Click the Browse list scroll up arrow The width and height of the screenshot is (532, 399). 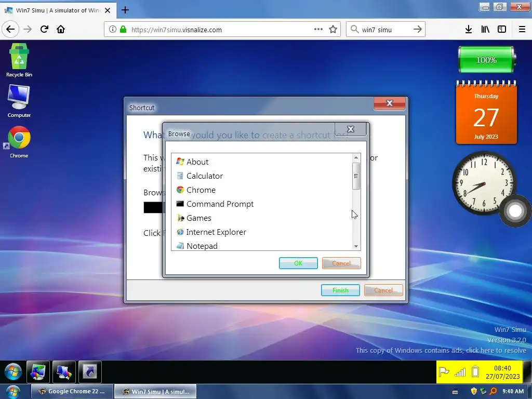point(356,157)
